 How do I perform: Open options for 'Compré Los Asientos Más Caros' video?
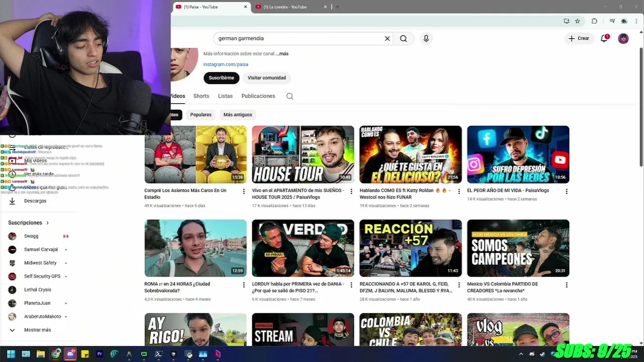[x=244, y=192]
